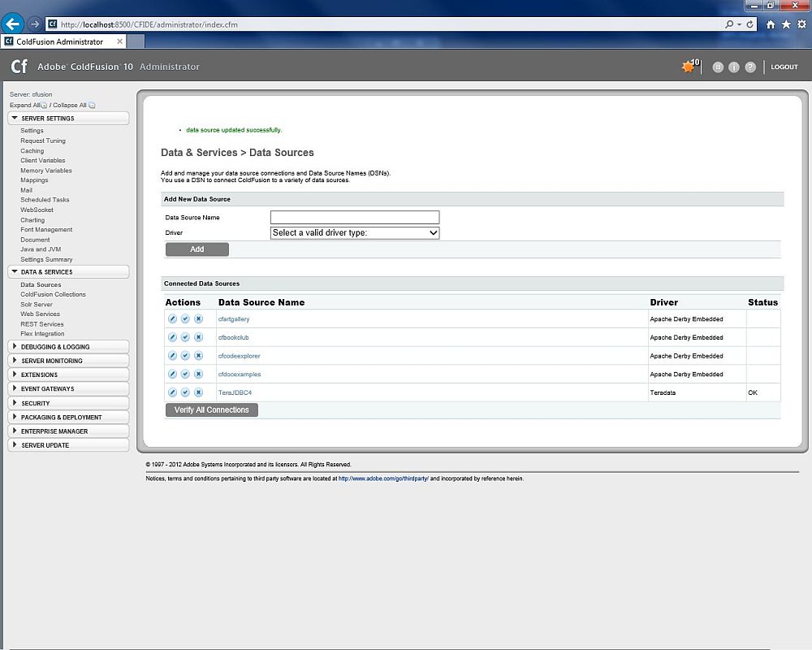Verify the cfbookclub data source

185,337
